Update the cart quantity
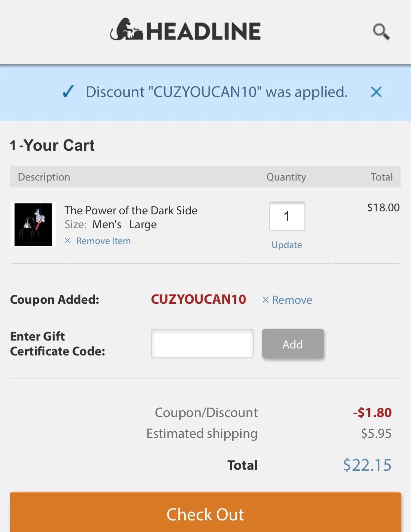 tap(287, 245)
